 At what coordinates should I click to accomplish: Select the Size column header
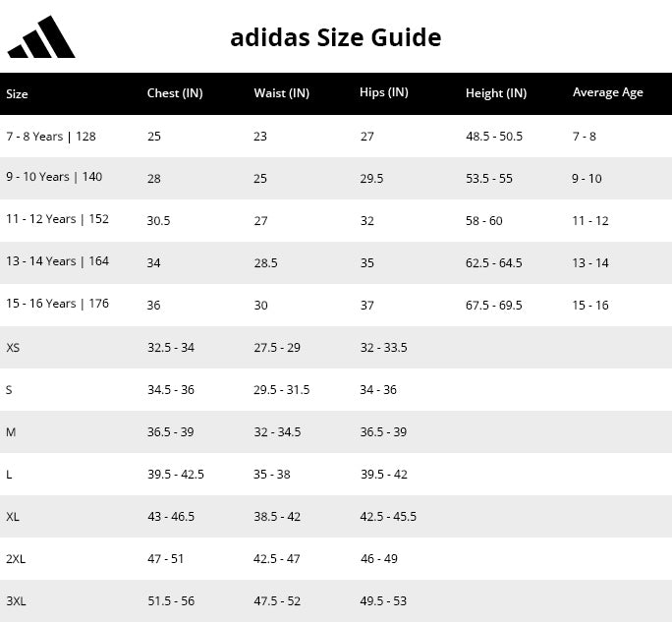coord(17,94)
